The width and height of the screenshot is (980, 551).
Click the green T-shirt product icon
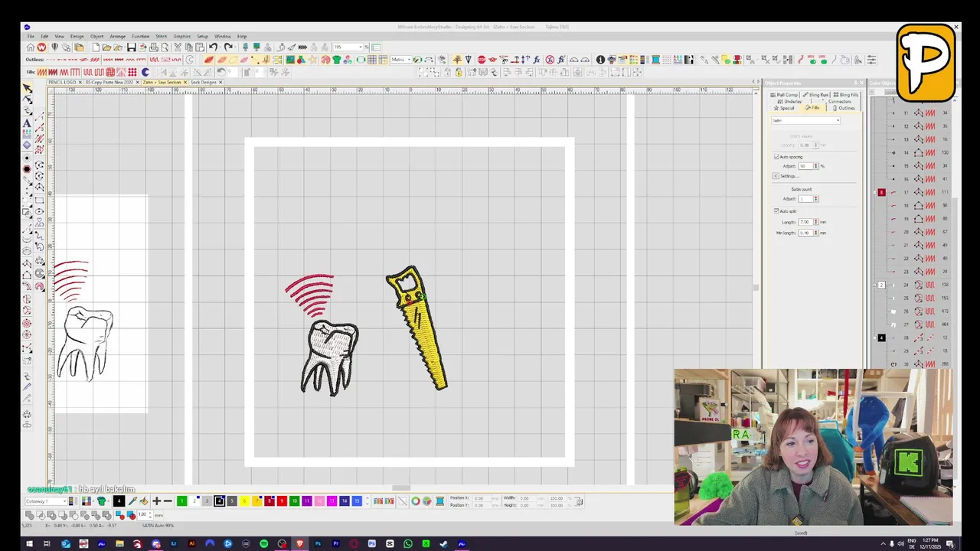pyautogui.click(x=337, y=60)
